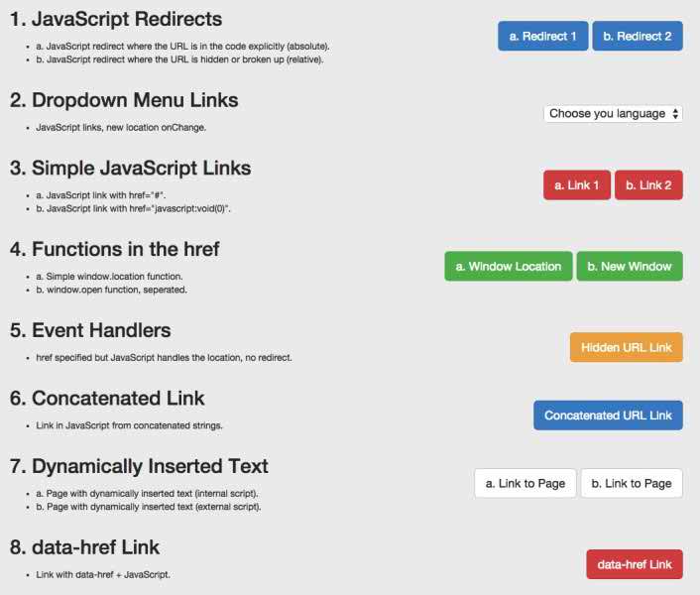Click the '5. Event Handlers' heading
700x595 pixels.
[90, 331]
